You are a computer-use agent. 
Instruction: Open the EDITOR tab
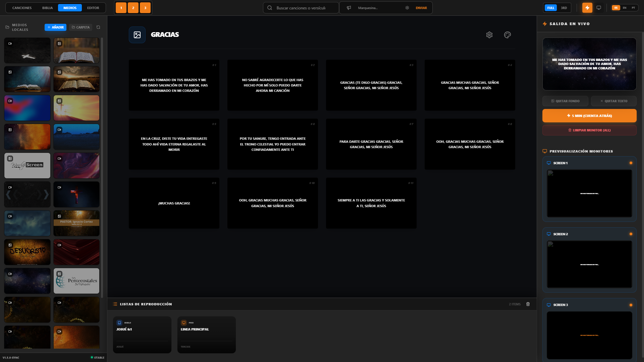tap(93, 8)
